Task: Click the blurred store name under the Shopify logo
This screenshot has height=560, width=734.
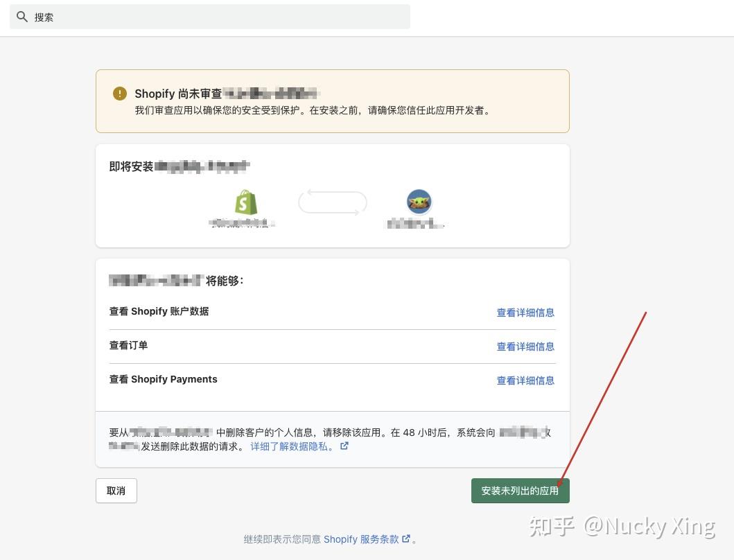Action: pos(244,225)
